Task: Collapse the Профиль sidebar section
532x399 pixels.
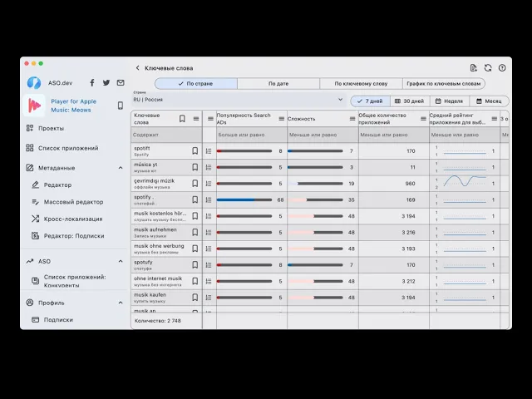Action: [x=121, y=303]
